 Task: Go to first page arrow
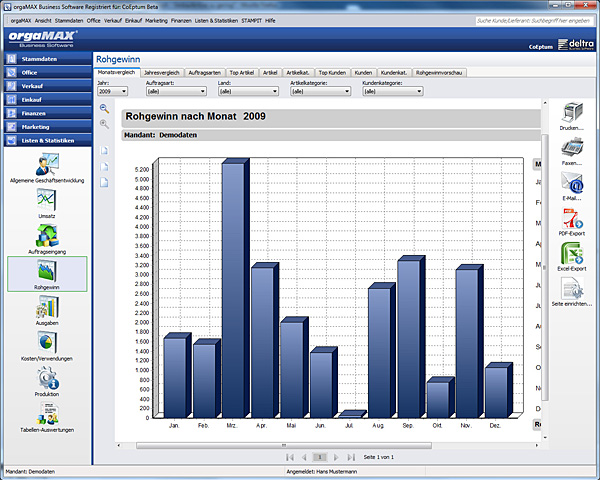coord(290,457)
